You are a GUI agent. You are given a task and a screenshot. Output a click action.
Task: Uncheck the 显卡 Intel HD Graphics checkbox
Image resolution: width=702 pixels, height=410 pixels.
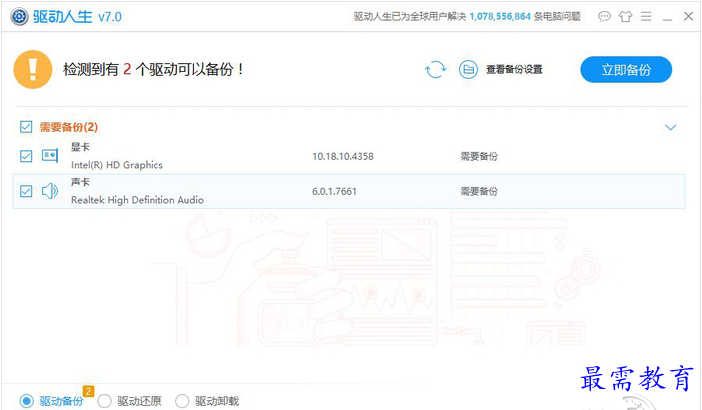[26, 156]
